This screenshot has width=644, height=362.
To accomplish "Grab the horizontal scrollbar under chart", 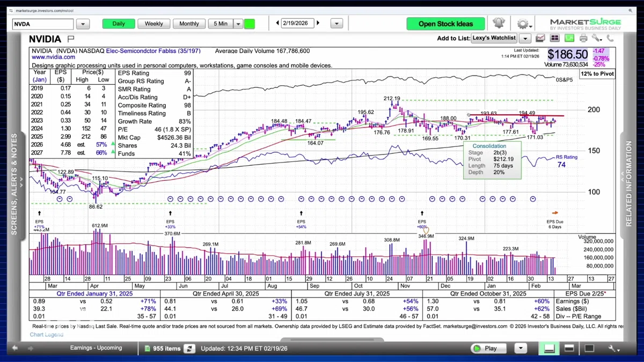I will pyautogui.click(x=332, y=340).
